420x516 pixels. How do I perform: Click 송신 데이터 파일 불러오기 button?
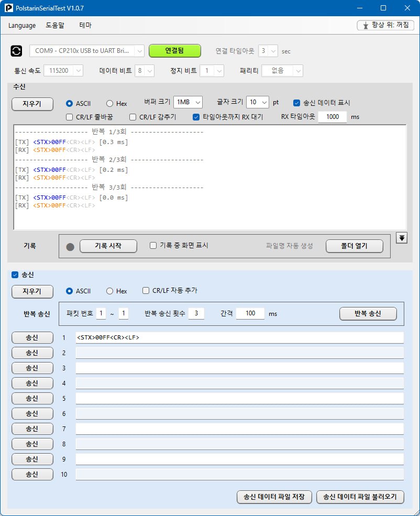[360, 497]
